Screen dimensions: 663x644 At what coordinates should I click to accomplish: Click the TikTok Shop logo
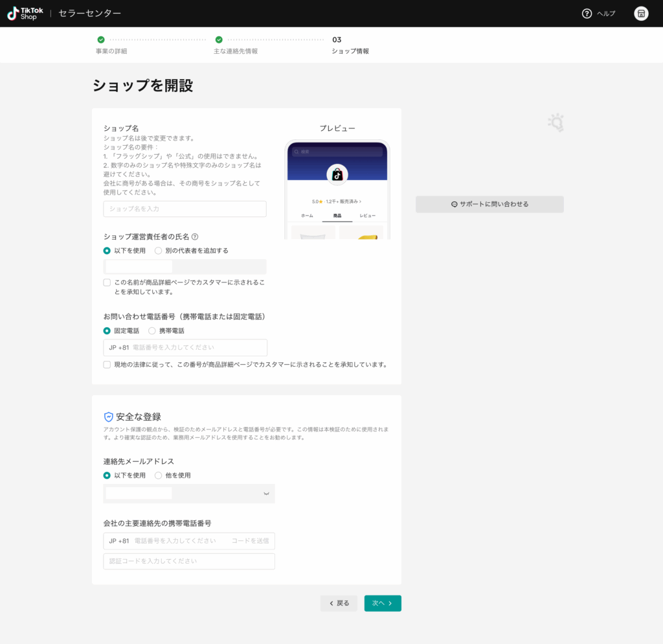pyautogui.click(x=26, y=14)
